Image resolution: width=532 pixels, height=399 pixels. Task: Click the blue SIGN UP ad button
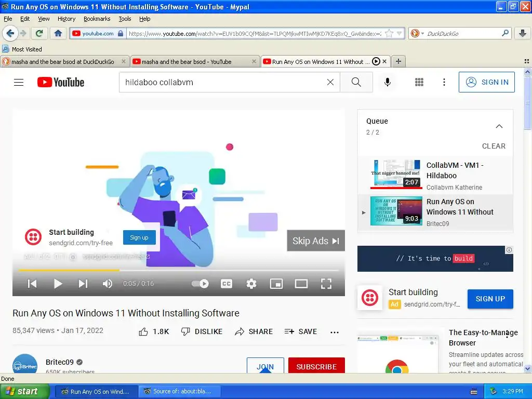click(490, 299)
